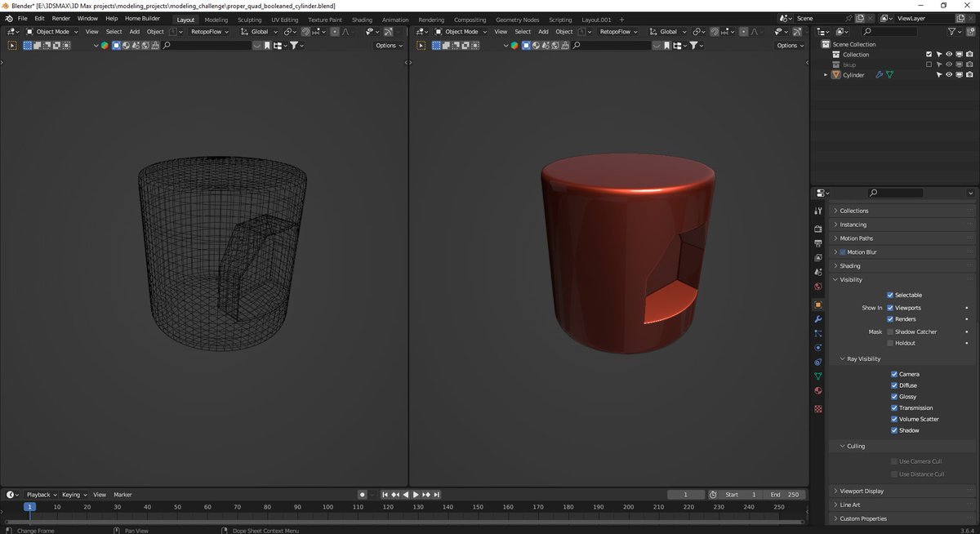Hide the Cylinder object in viewport
Viewport: 980px width, 534px height.
click(x=948, y=74)
